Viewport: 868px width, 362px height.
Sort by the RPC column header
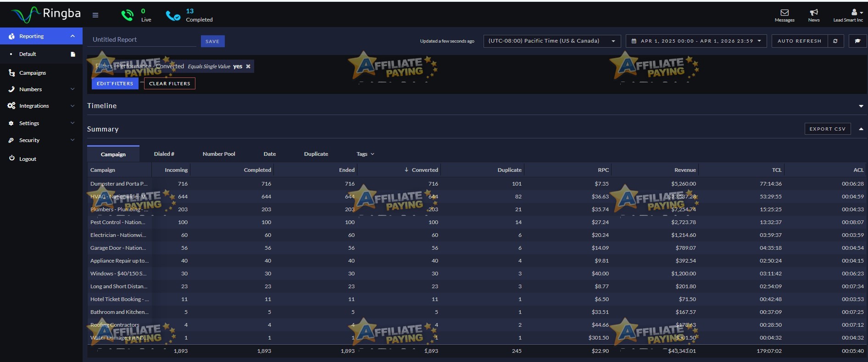(603, 170)
